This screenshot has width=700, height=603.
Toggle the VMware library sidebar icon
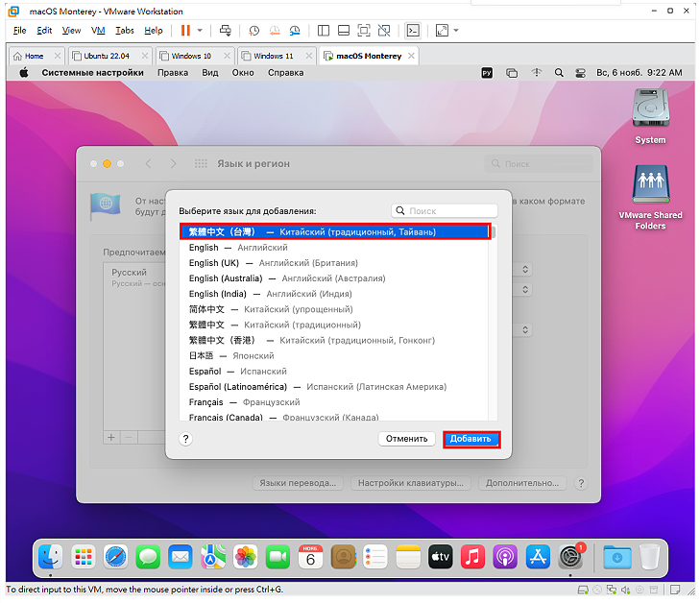pyautogui.click(x=324, y=31)
